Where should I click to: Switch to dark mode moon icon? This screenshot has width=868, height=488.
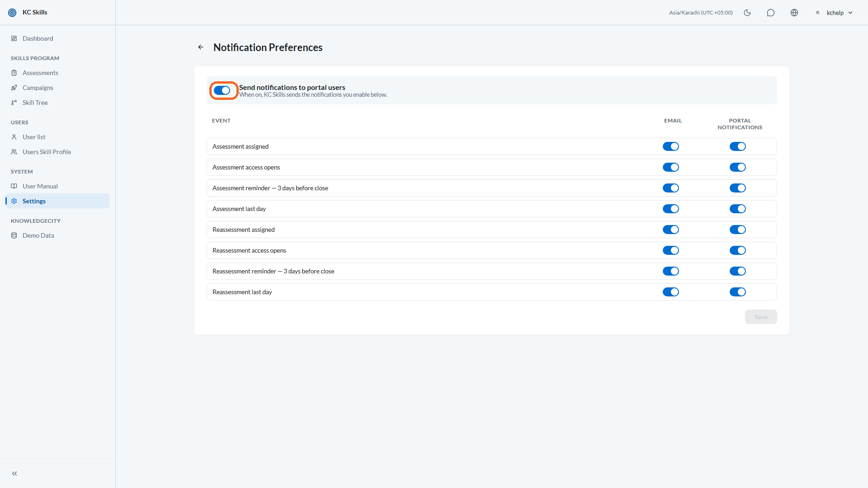coord(747,13)
